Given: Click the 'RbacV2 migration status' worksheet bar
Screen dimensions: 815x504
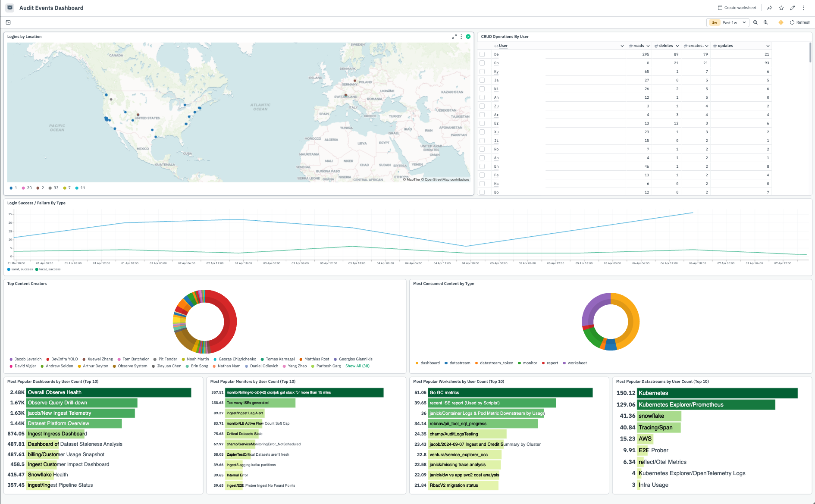Looking at the screenshot, I should (463, 485).
